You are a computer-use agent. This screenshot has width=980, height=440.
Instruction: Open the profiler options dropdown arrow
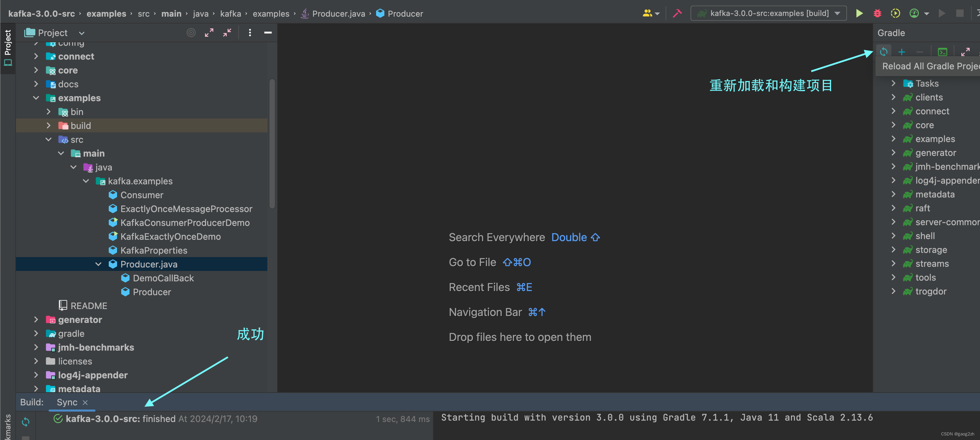927,14
